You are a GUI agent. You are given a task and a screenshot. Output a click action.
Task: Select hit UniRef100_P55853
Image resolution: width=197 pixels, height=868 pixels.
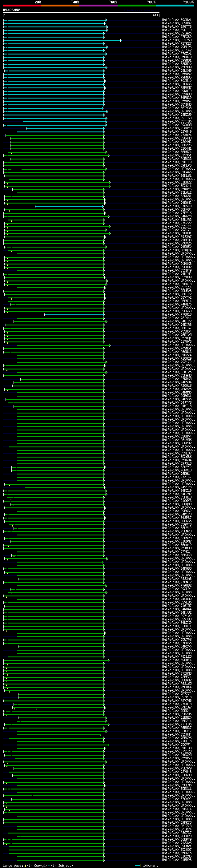point(177,758)
